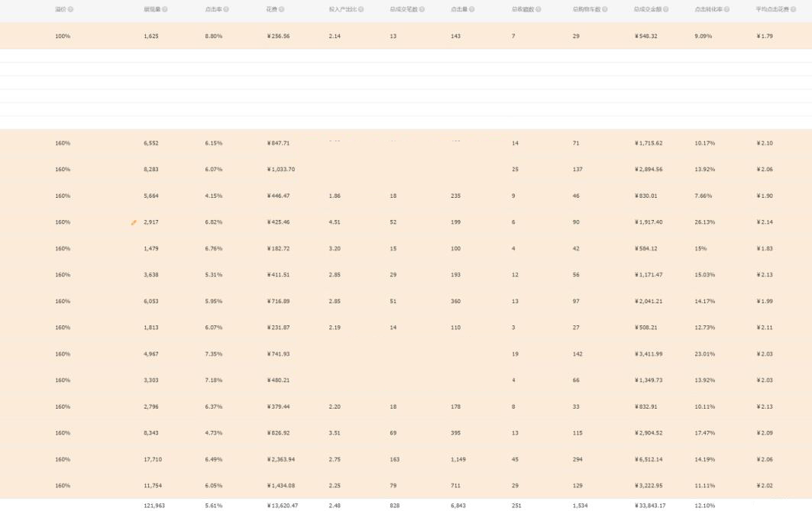Click the total cart count 1,534
This screenshot has width=812, height=511.
click(580, 506)
